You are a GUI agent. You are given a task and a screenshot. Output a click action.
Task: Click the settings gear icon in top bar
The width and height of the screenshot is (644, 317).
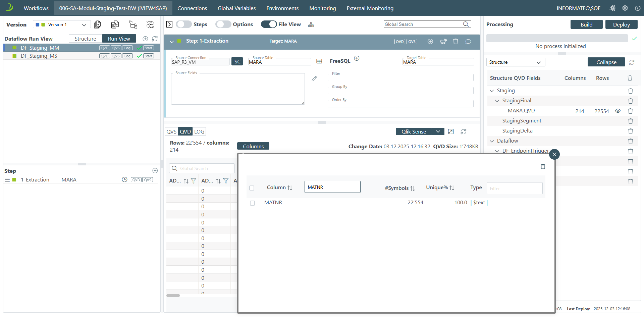[x=625, y=8]
